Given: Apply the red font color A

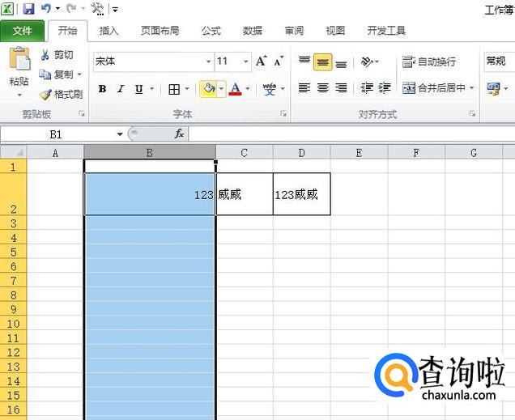Looking at the screenshot, I should (235, 88).
